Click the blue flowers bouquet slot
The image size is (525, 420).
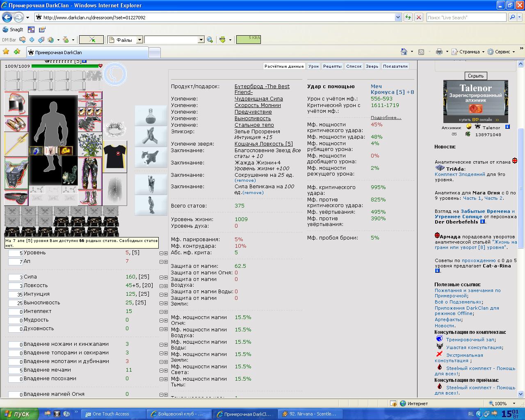[x=90, y=144]
